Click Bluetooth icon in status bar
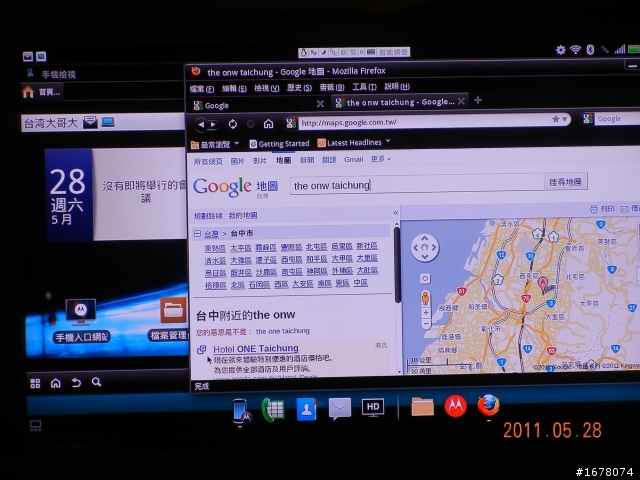 point(590,50)
